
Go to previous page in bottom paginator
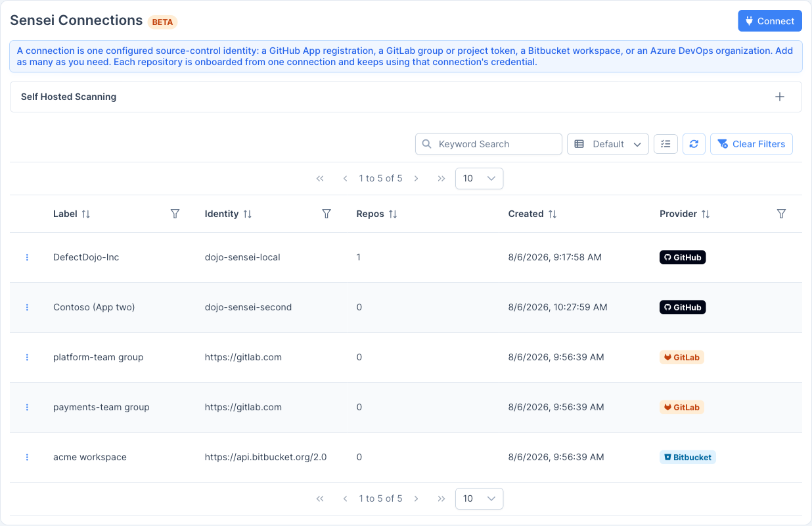345,499
